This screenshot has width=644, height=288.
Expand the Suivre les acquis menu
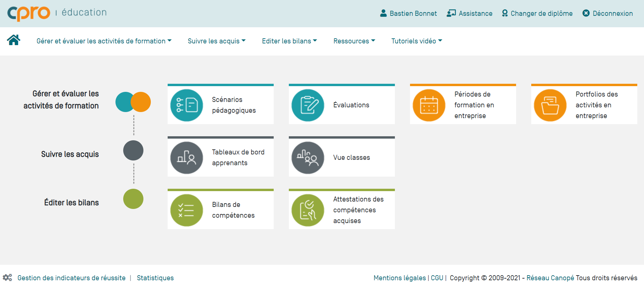coord(216,41)
